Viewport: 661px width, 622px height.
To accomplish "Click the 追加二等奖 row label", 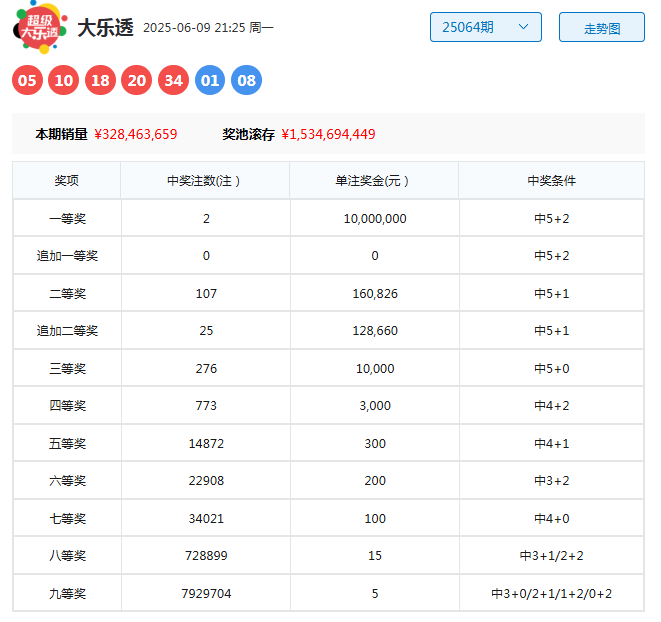I will click(67, 331).
